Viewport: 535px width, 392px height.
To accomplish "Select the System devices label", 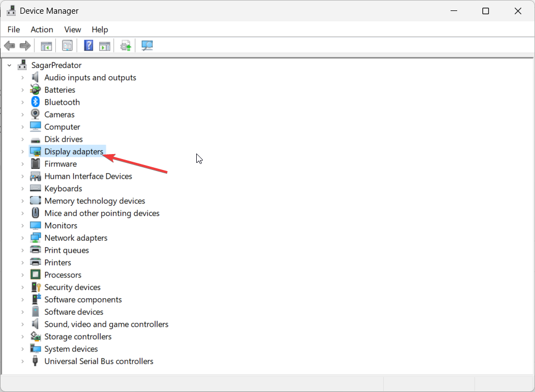I will [71, 349].
